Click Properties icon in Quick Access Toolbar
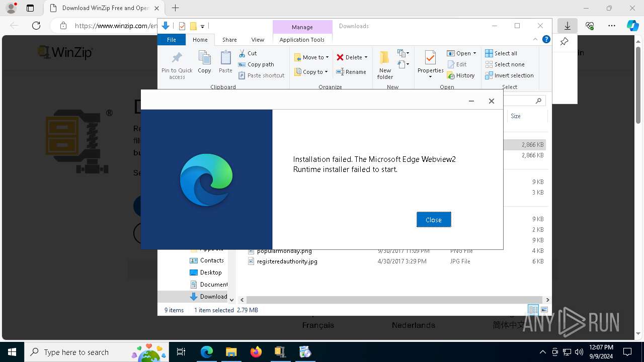 (182, 26)
